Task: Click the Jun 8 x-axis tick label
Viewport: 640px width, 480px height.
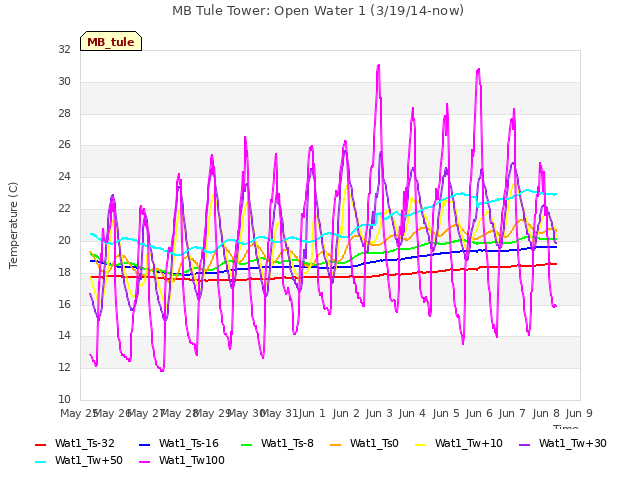Action: coord(546,413)
